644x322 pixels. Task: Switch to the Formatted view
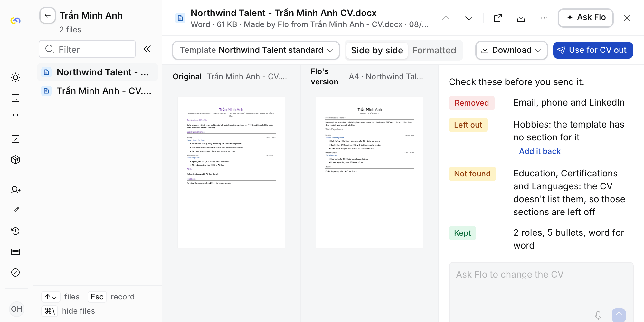pos(434,50)
